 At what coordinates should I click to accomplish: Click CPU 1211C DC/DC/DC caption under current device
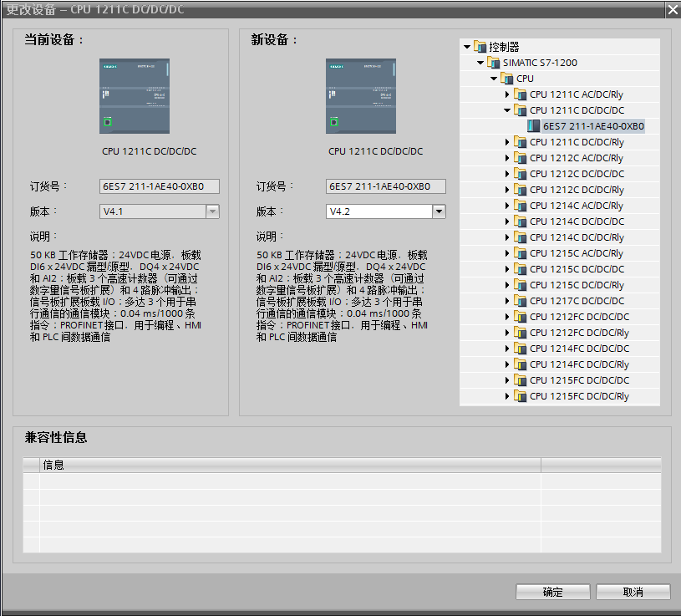pos(149,151)
